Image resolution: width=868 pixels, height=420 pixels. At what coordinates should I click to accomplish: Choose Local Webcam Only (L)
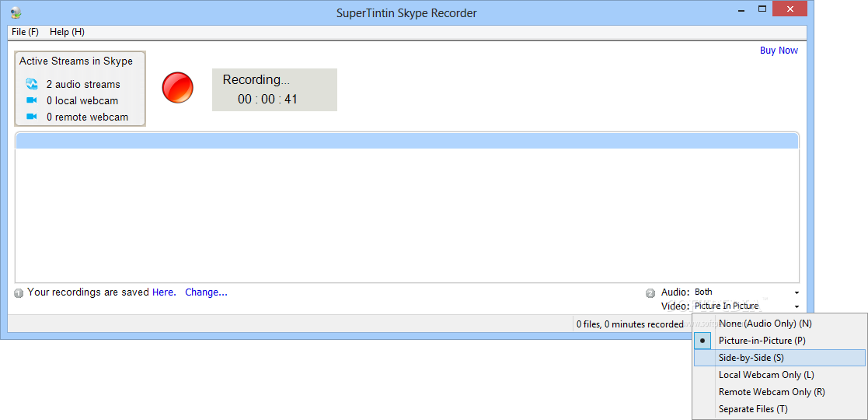click(x=779, y=375)
